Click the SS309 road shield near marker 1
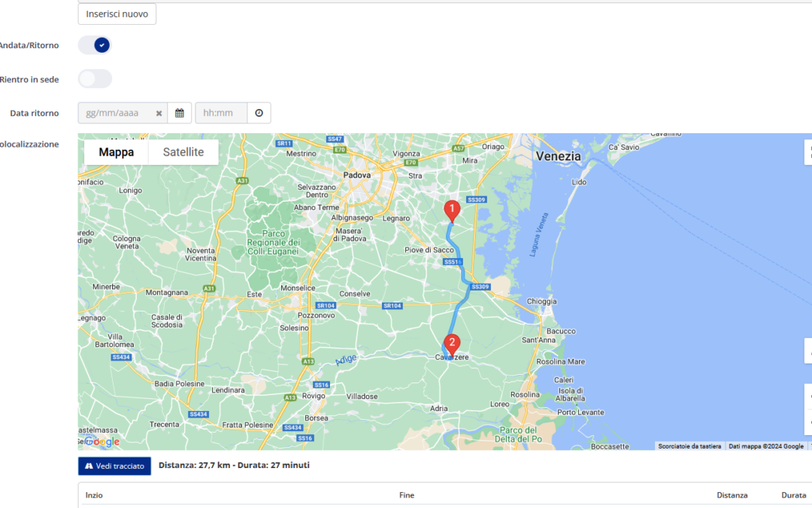812x508 pixels. point(476,199)
